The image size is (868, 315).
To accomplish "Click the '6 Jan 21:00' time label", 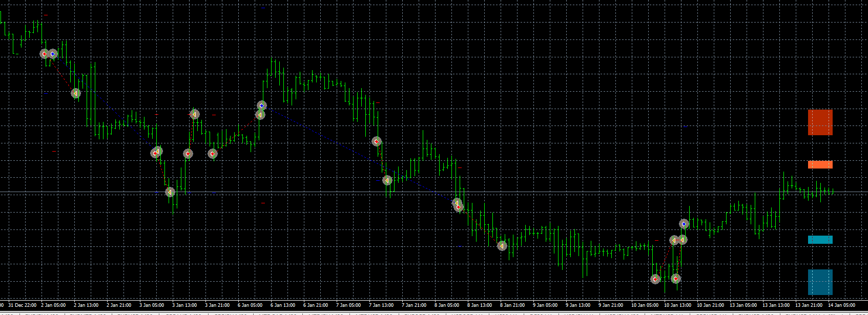I will pyautogui.click(x=316, y=305).
